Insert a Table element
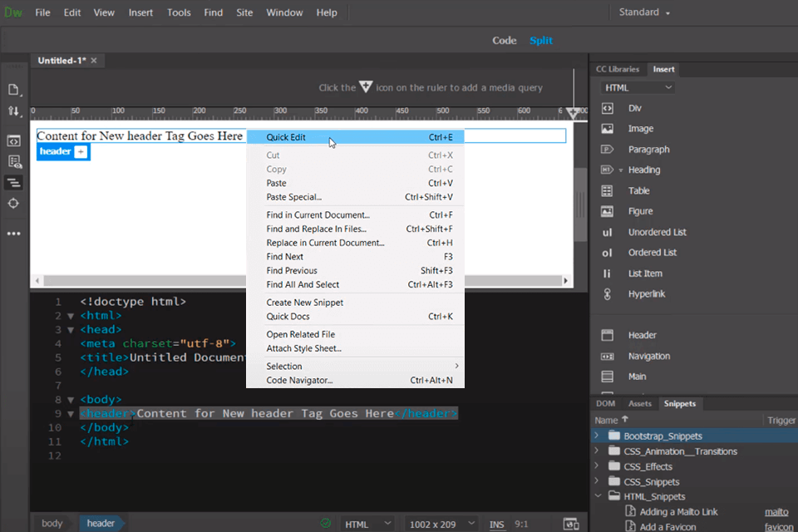Screen dimensions: 798x532 pos(638,191)
